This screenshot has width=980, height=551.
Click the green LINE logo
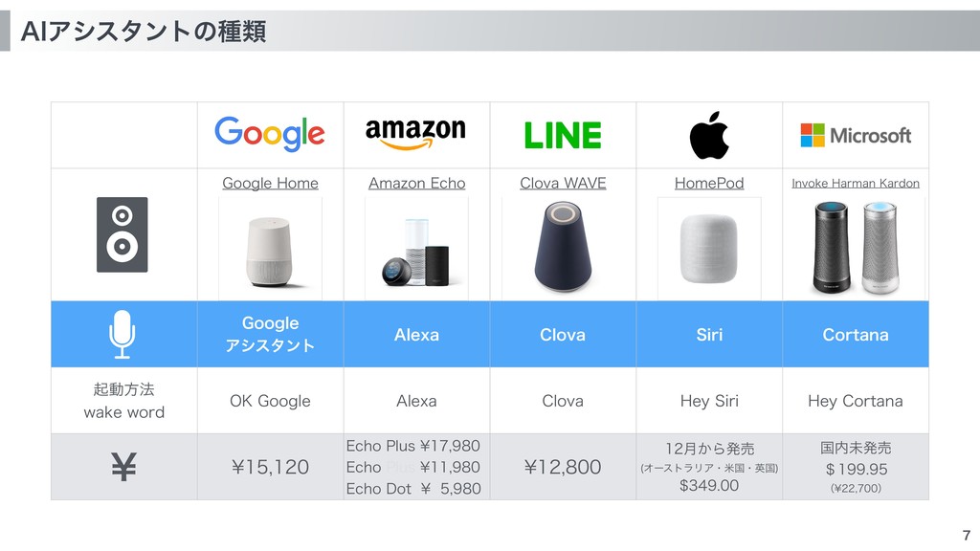563,136
